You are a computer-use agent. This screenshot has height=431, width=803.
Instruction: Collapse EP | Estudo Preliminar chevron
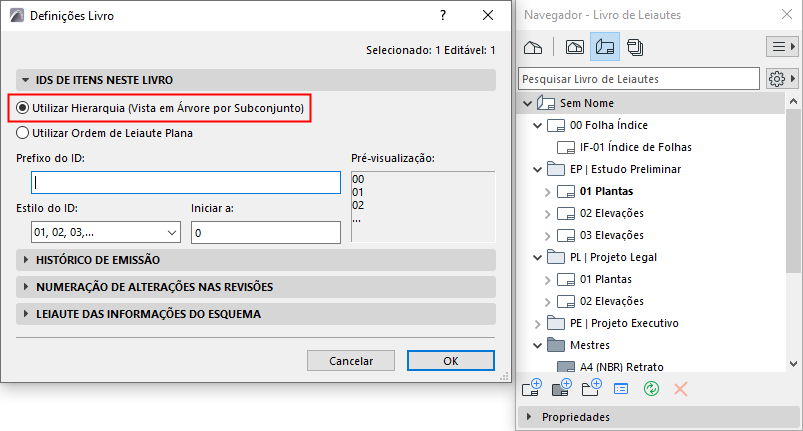[x=537, y=169]
